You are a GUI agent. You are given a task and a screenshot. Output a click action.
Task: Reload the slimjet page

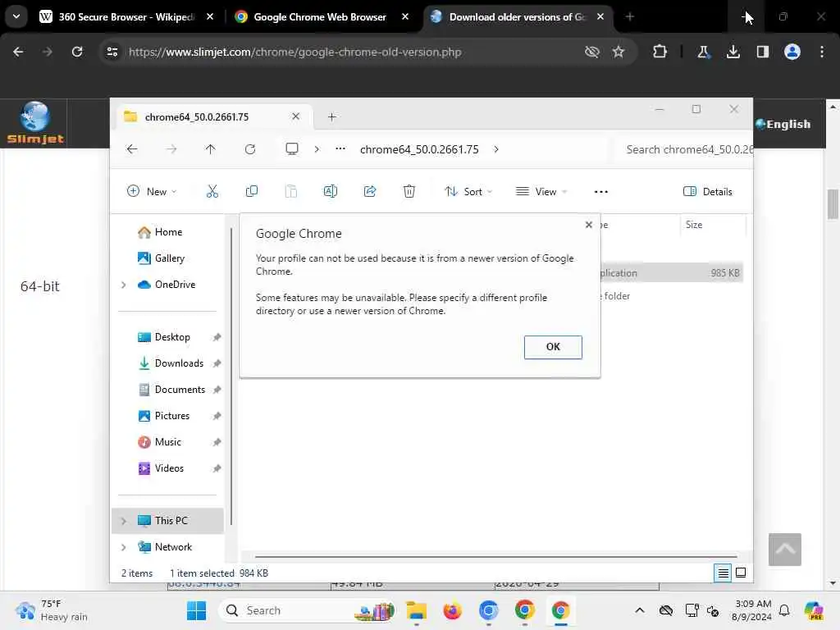(77, 52)
